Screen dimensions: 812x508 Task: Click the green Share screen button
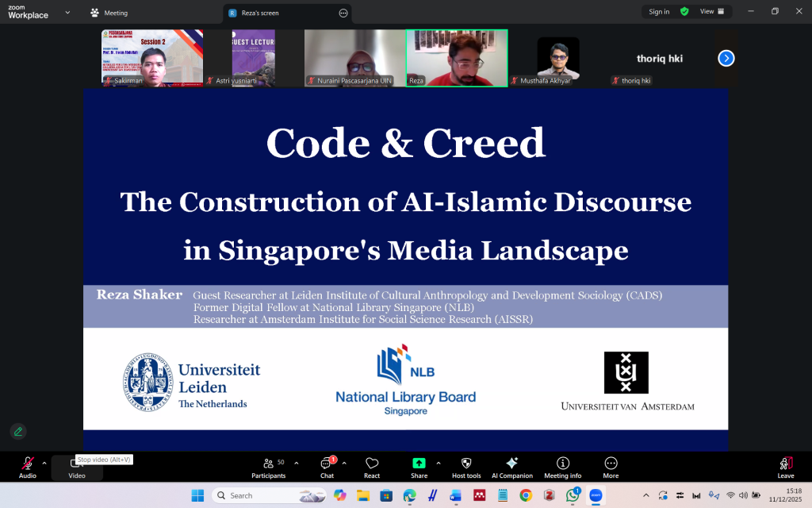coord(419,468)
